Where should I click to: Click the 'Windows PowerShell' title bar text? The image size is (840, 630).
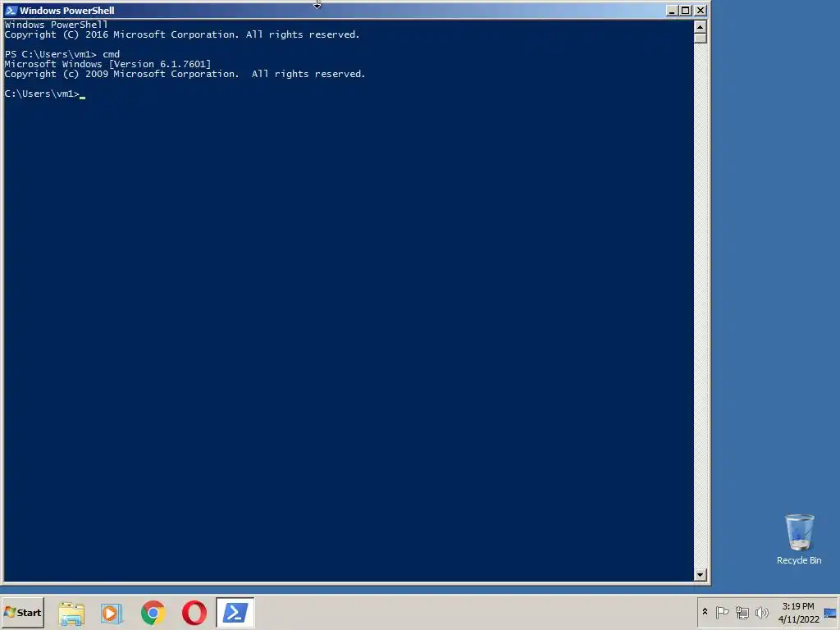coord(67,10)
